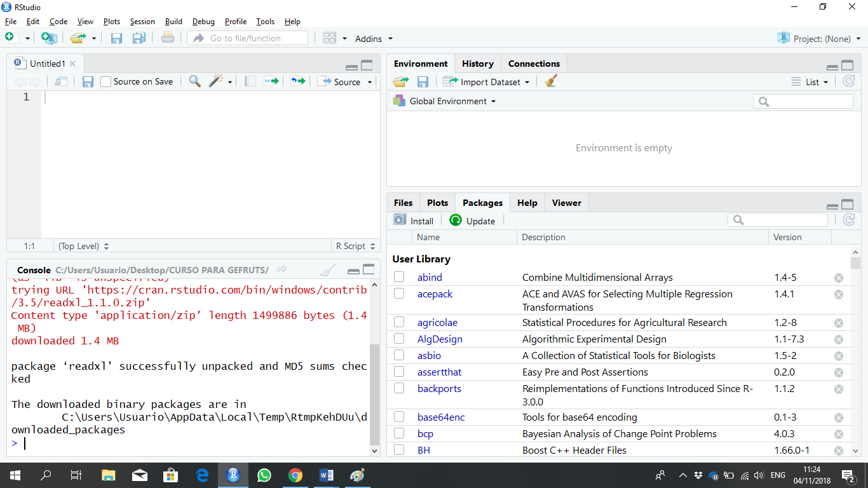Image resolution: width=868 pixels, height=488 pixels.
Task: Check the assertthat package checkbox
Action: (399, 372)
